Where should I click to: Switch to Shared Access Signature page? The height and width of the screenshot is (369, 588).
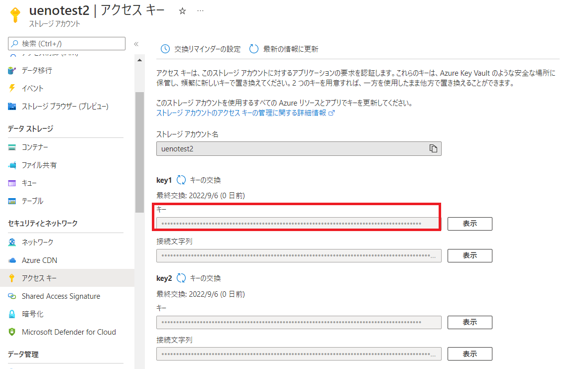point(60,295)
